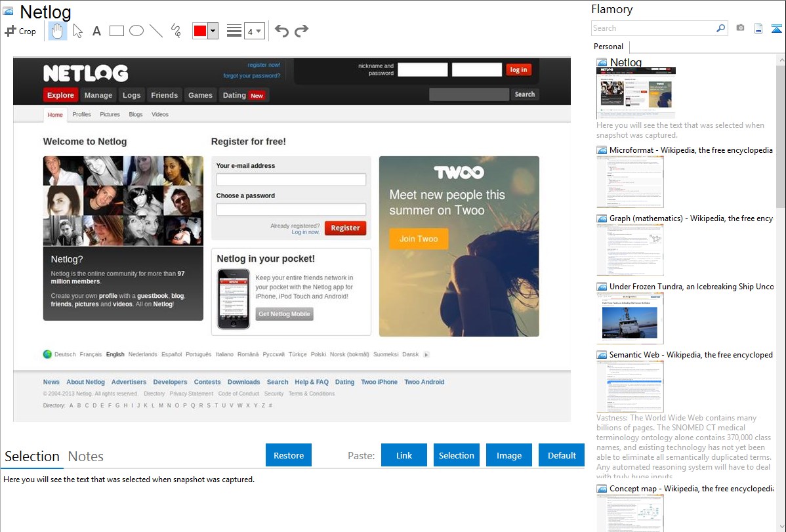786x532 pixels.
Task: Pick the freehand scribble tool
Action: 176,31
